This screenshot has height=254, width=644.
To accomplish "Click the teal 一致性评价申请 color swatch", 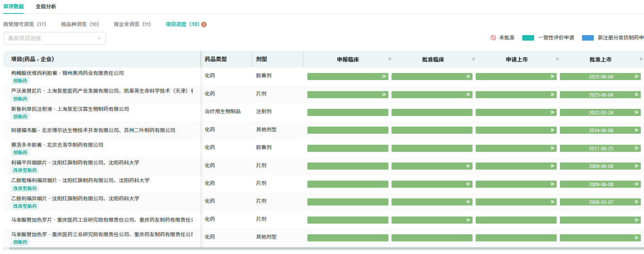I will click(528, 38).
